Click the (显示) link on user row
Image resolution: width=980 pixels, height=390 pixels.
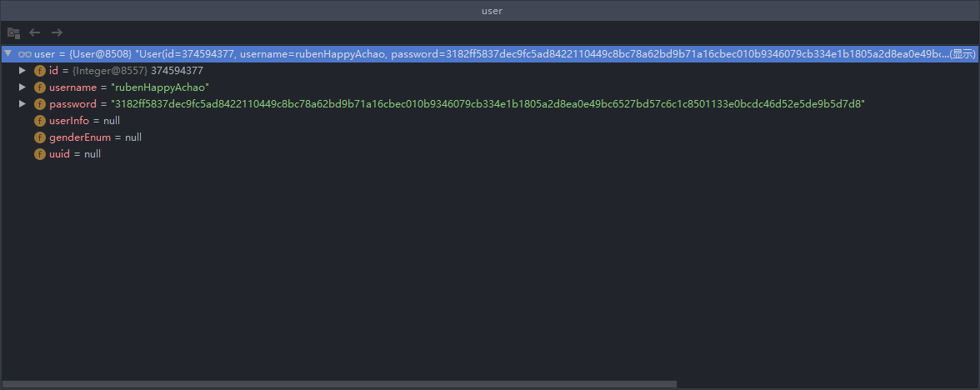[x=962, y=54]
